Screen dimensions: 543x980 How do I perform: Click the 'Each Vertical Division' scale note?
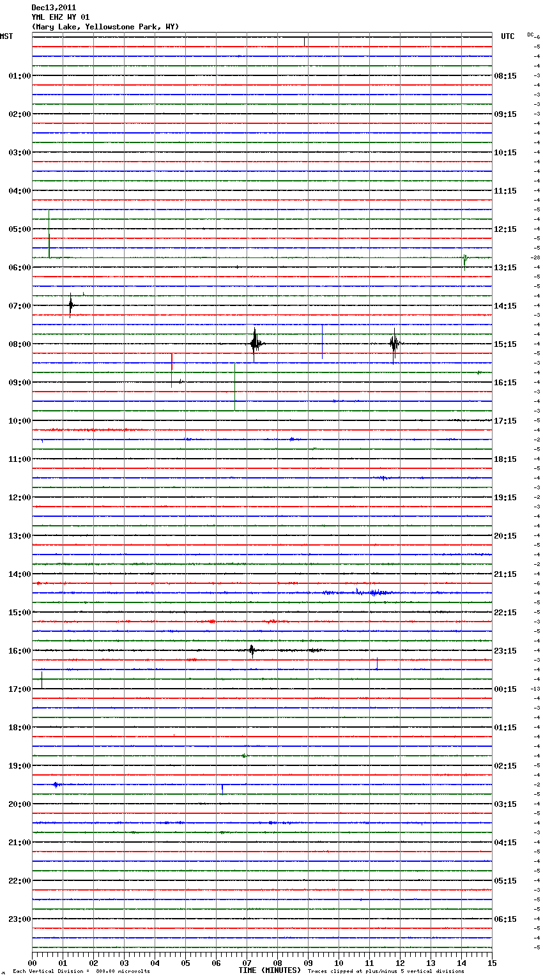pyautogui.click(x=81, y=971)
